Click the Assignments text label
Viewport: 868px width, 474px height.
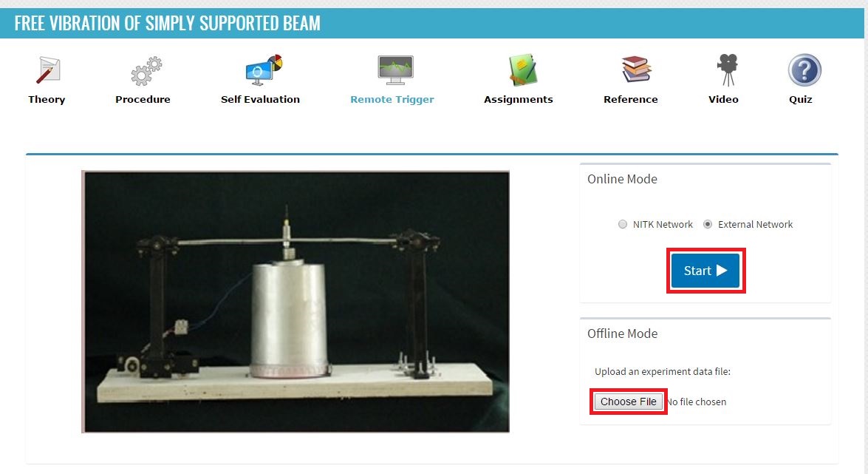click(518, 99)
